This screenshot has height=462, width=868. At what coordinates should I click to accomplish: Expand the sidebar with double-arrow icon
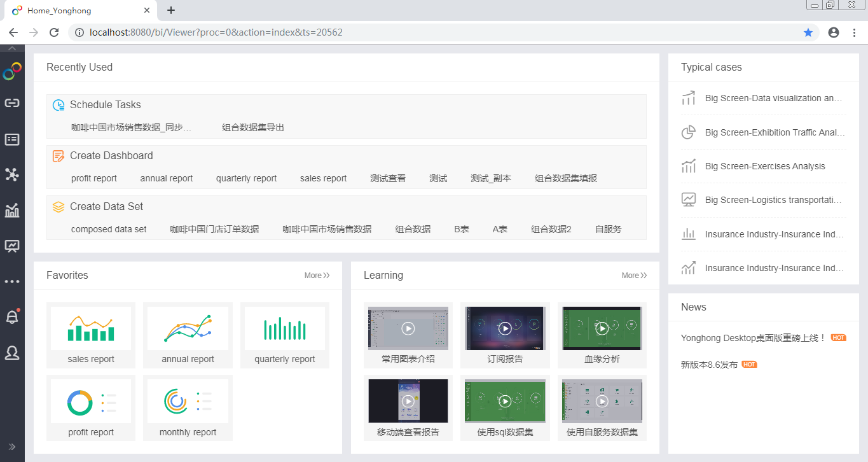(12, 446)
